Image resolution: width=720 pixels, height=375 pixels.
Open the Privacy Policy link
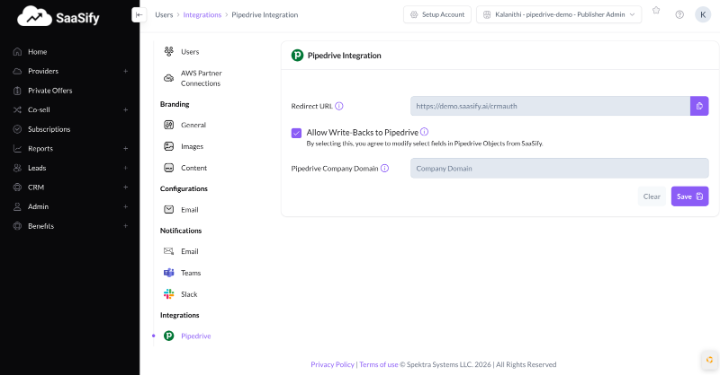pyautogui.click(x=332, y=364)
